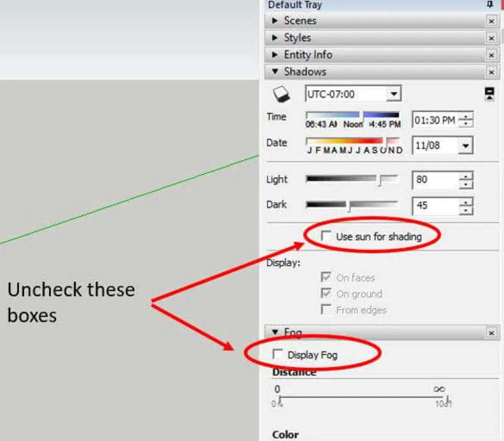Image resolution: width=504 pixels, height=441 pixels.
Task: Increase the Dark value with stepper
Action: (x=466, y=202)
